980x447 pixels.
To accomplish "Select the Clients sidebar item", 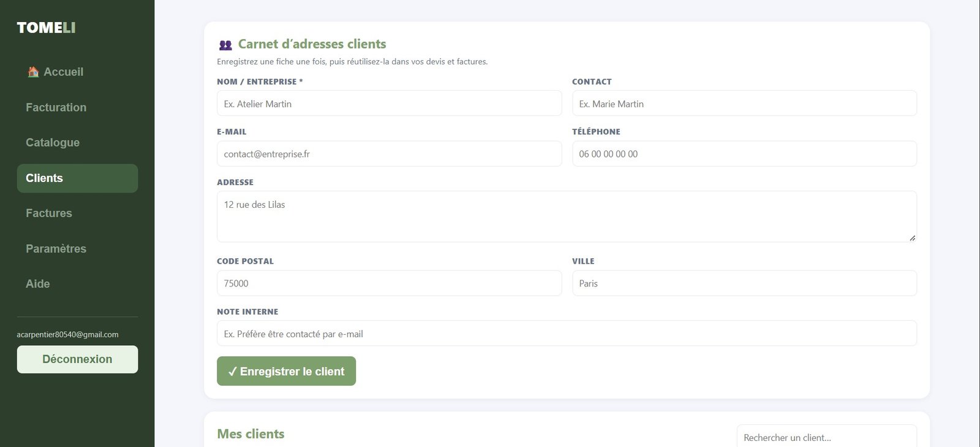I will (77, 178).
